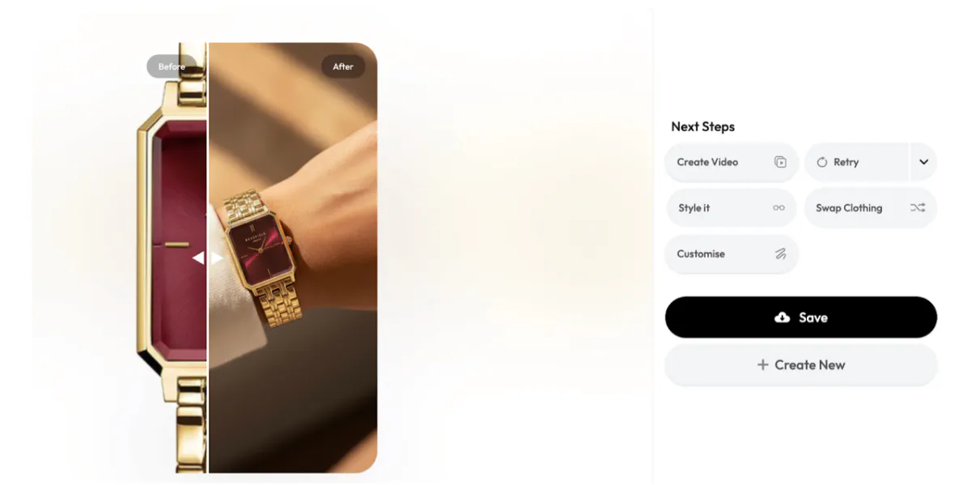Start a new creation with Create New
Image resolution: width=980 pixels, height=485 pixels.
pos(801,365)
